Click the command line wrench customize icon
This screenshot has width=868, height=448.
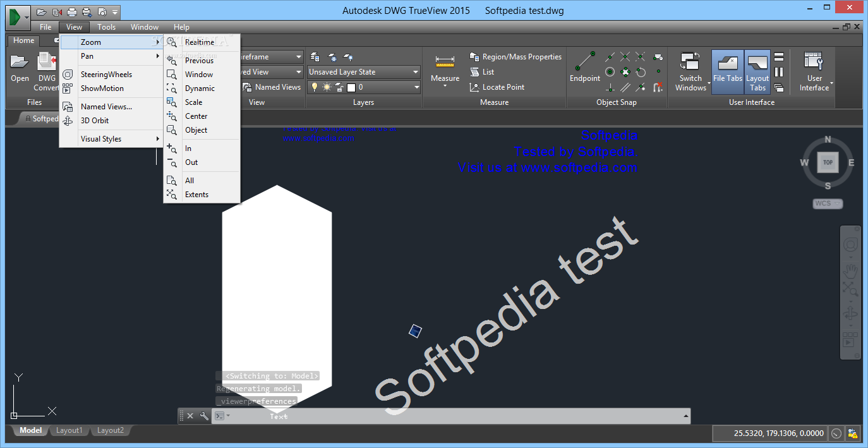tap(204, 416)
